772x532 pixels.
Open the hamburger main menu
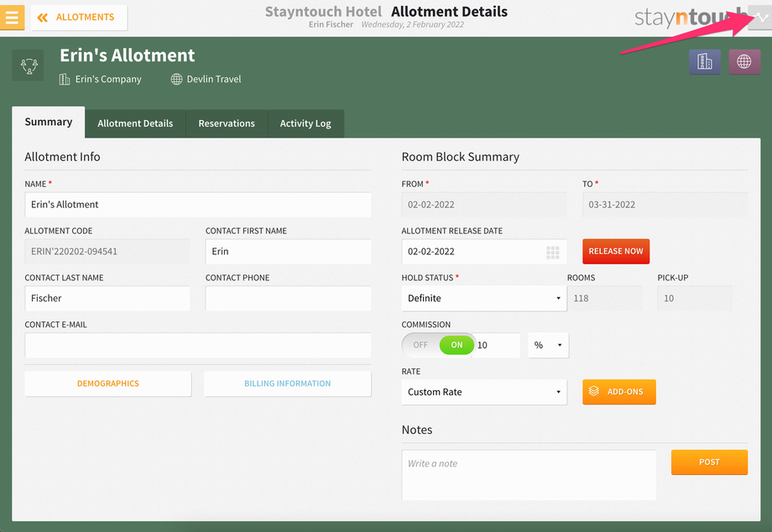(x=12, y=18)
